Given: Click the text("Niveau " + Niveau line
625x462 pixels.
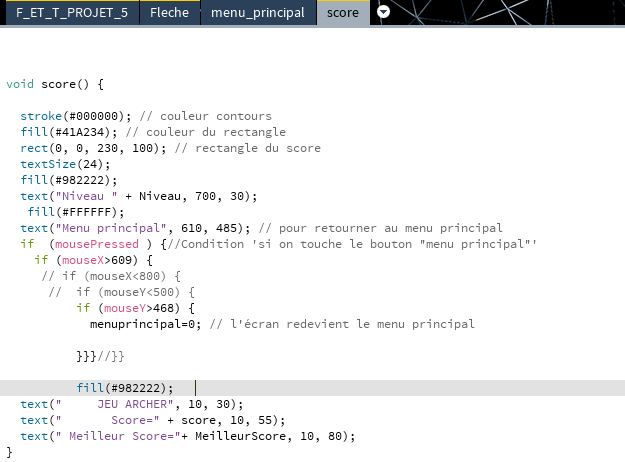Looking at the screenshot, I should [x=139, y=196].
